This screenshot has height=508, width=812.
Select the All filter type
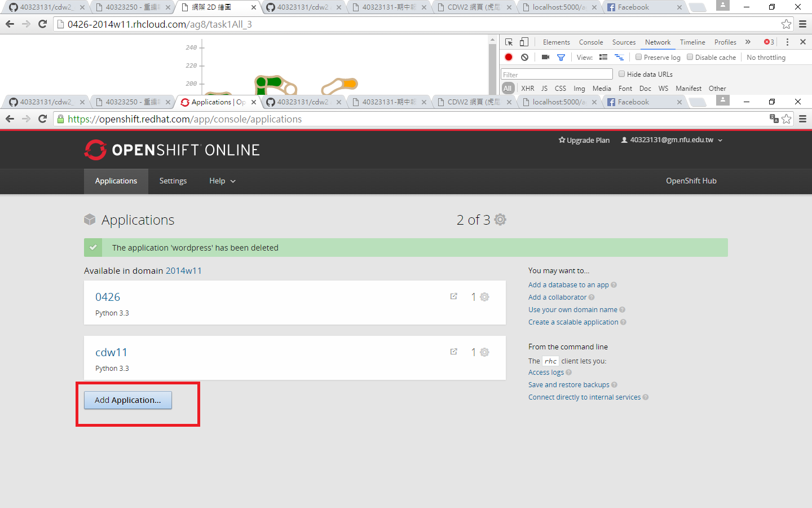[x=508, y=88]
